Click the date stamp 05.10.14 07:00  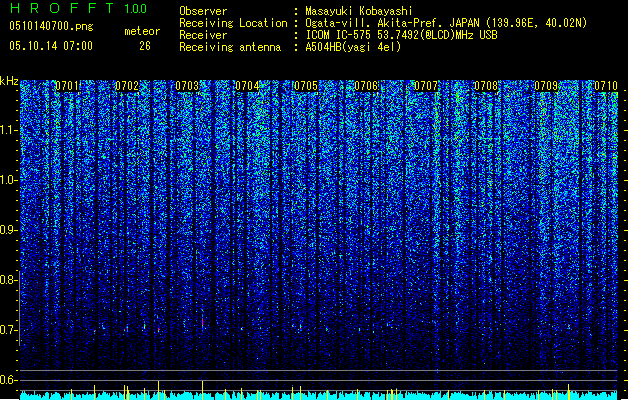pos(51,46)
